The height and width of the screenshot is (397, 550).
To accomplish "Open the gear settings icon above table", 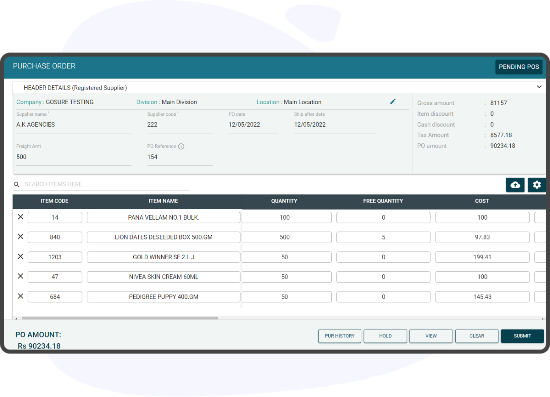I will [x=537, y=185].
